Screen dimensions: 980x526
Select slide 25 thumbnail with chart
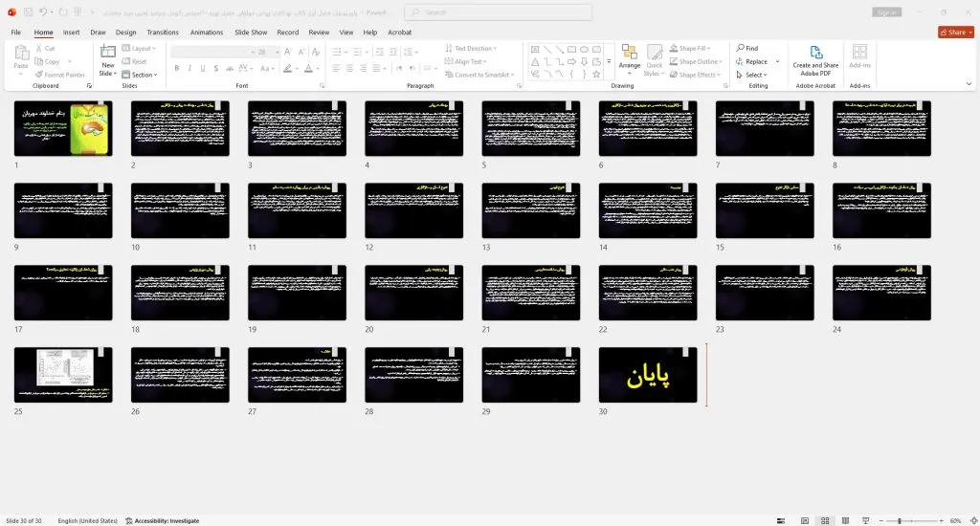pos(63,375)
